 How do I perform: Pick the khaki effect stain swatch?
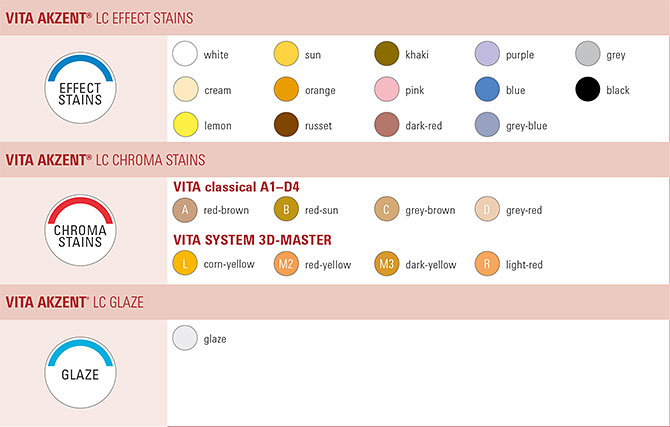pos(387,55)
